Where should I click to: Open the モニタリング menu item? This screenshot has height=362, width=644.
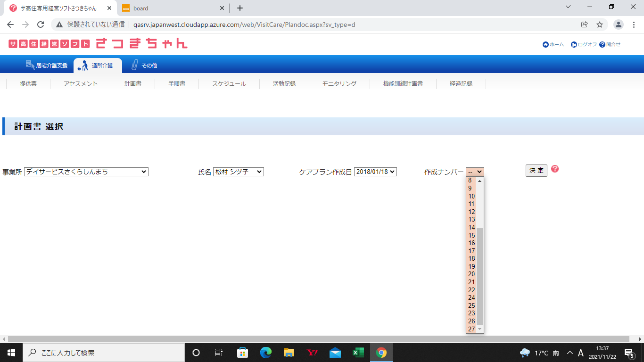[339, 84]
